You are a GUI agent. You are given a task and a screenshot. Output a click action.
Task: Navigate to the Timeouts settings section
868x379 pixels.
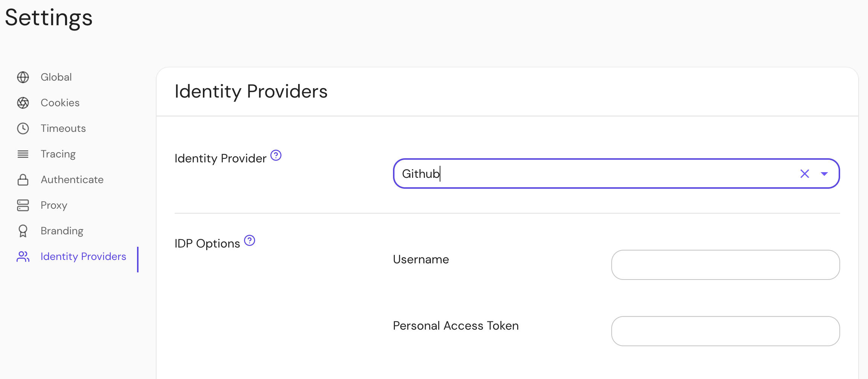63,128
